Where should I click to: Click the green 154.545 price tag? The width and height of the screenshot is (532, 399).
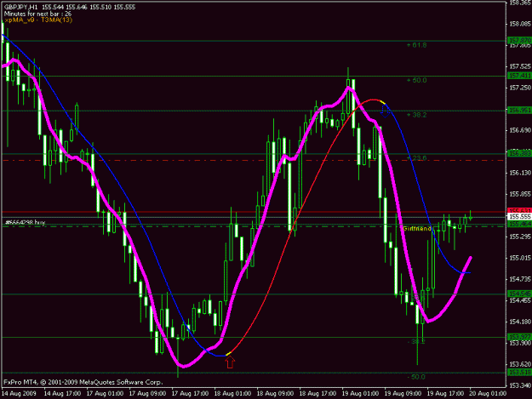(x=519, y=294)
